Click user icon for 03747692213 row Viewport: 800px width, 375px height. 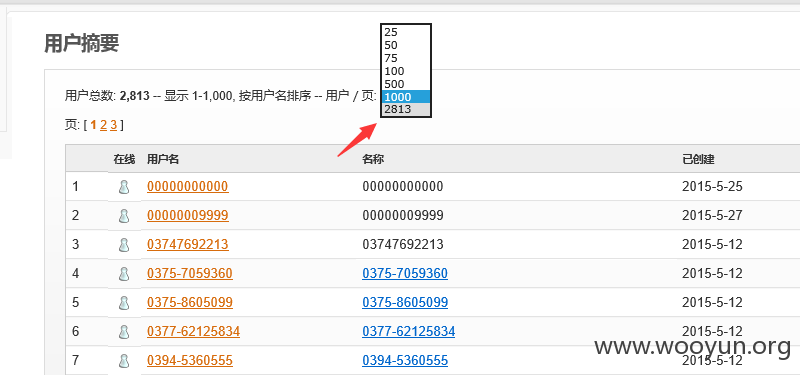124,245
